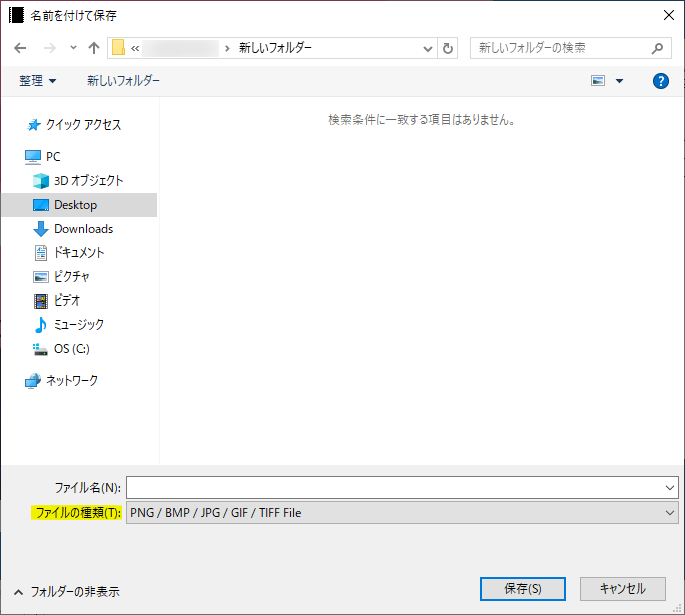Click the Back navigation arrow
This screenshot has width=685, height=615.
[x=21, y=48]
